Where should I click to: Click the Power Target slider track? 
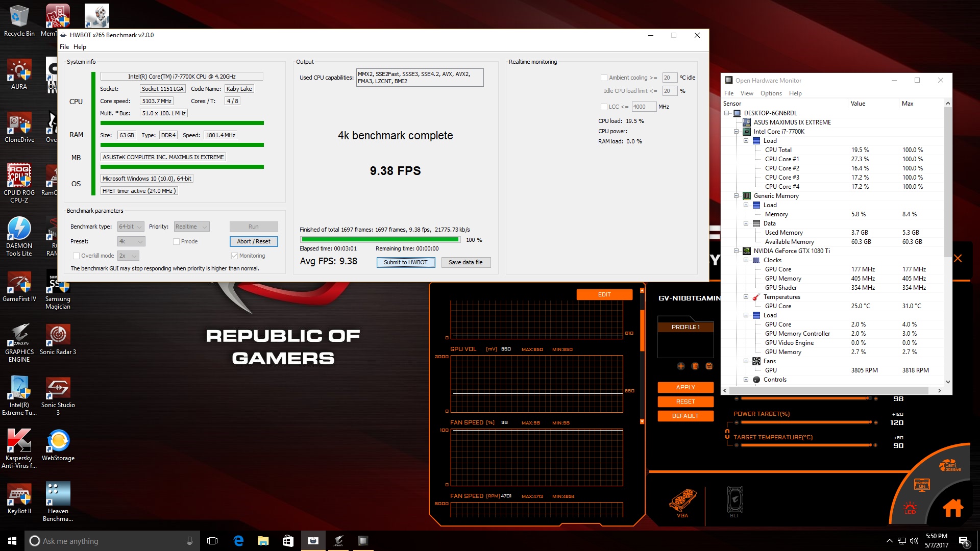[x=806, y=422]
